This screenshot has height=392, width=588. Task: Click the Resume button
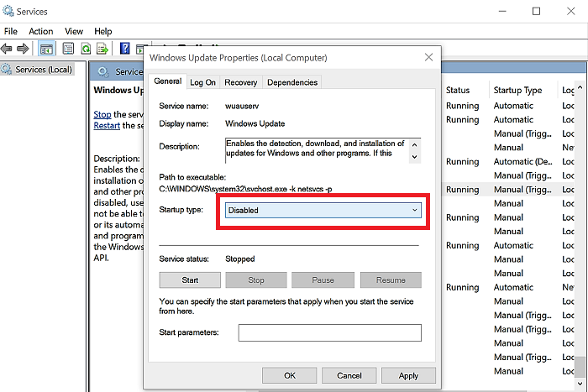pyautogui.click(x=391, y=280)
